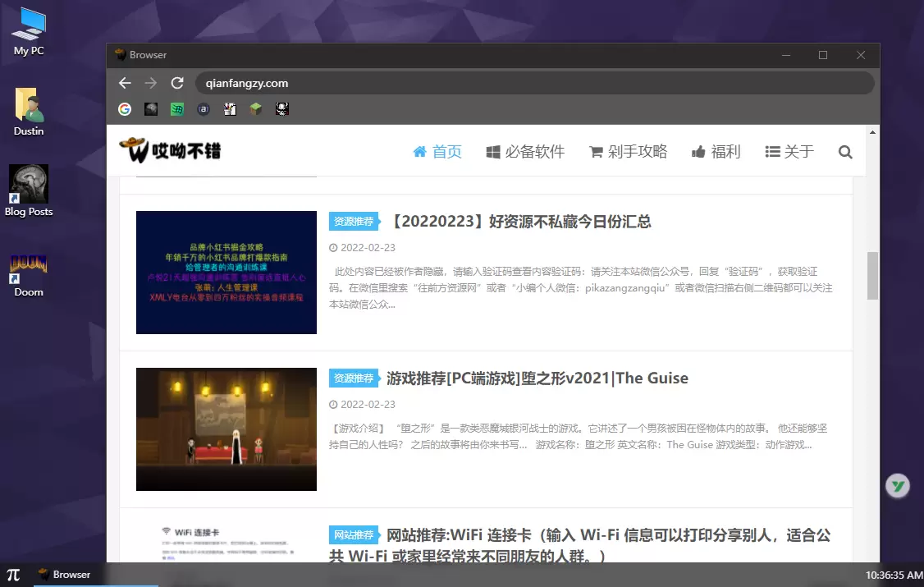Click the taskbar clock 10:36:35 AM
The height and width of the screenshot is (587, 924).
pyautogui.click(x=894, y=576)
